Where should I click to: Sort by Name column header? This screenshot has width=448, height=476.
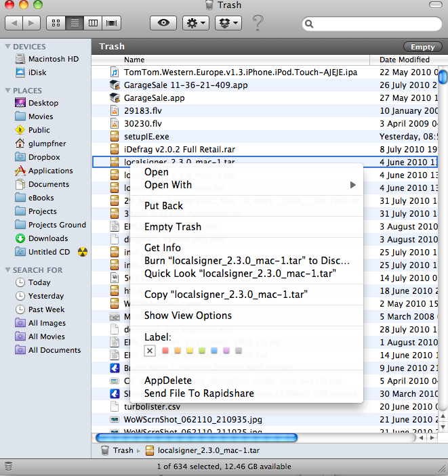coord(230,60)
